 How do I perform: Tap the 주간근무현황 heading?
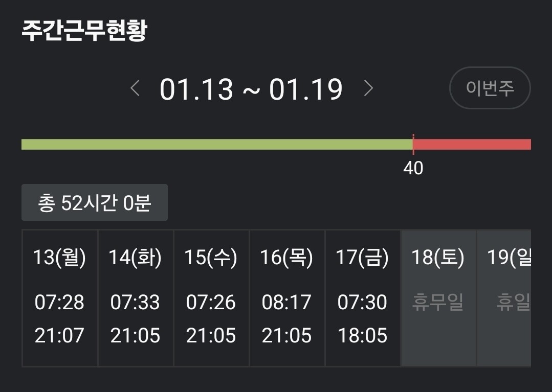click(84, 31)
